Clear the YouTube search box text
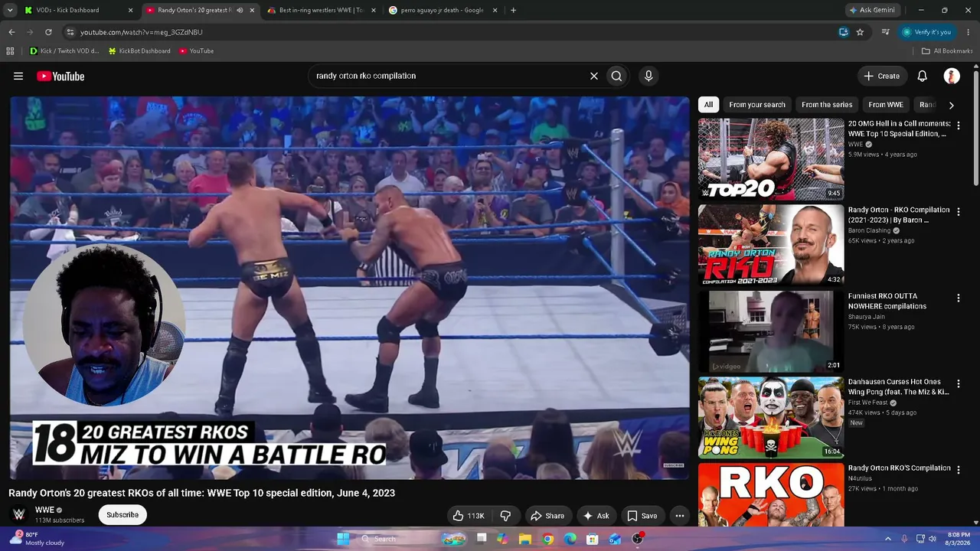Screen dimensions: 980x551 (593, 76)
